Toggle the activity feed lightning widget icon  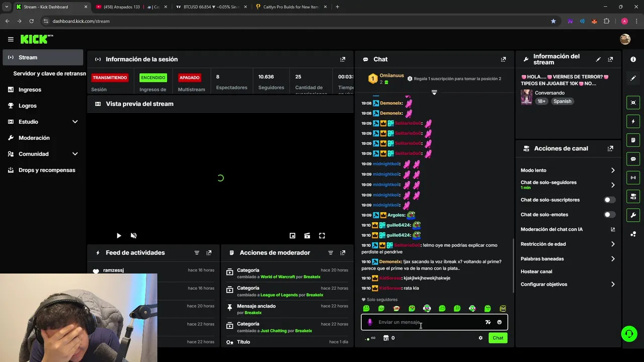coord(633,121)
